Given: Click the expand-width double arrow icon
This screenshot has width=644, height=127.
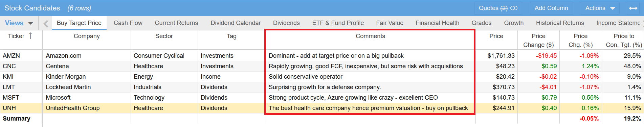Looking at the screenshot, I should pyautogui.click(x=633, y=8).
